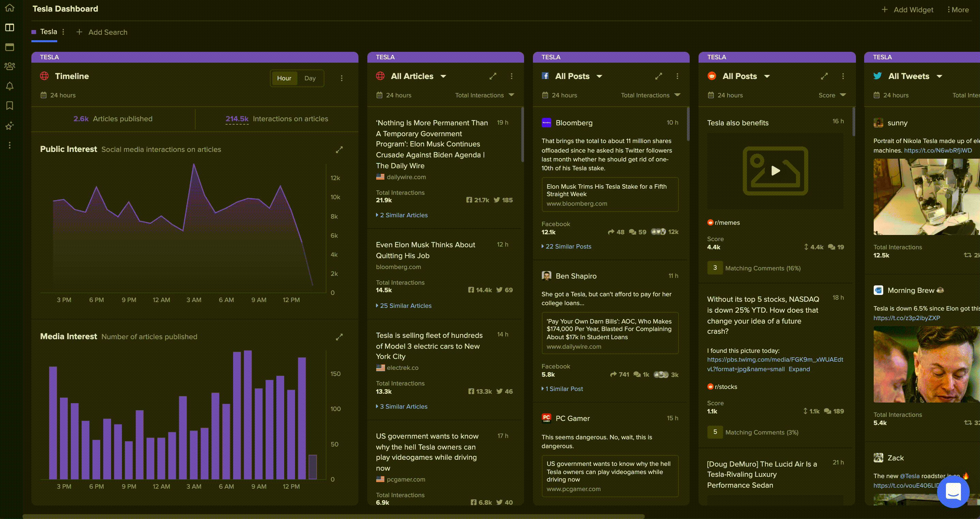
Task: Click Expand on the NASDAQ post
Action: click(x=799, y=369)
